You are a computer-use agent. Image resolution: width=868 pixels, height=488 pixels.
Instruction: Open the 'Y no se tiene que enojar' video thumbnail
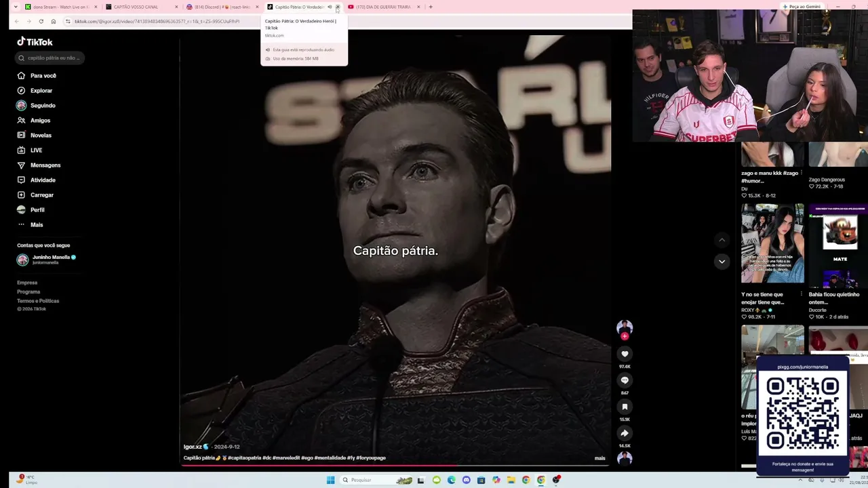pyautogui.click(x=772, y=243)
